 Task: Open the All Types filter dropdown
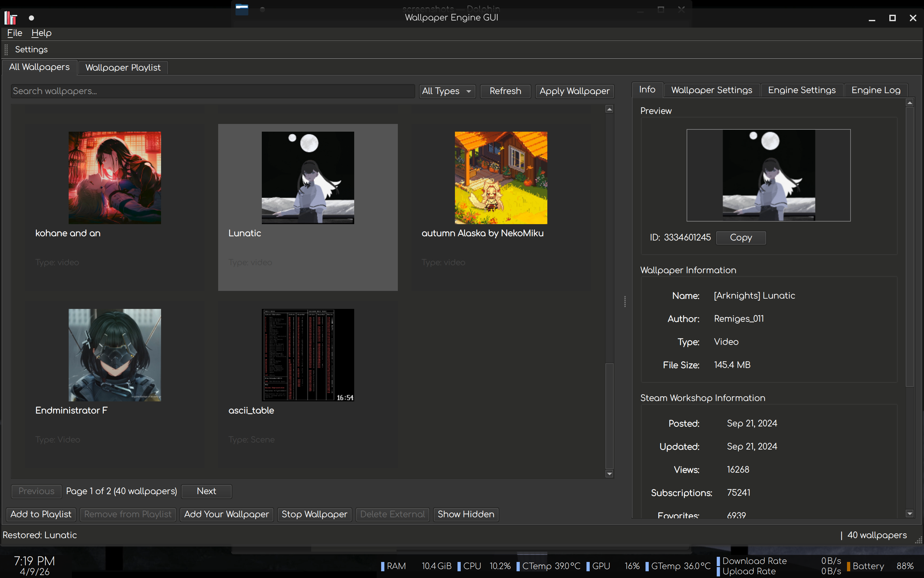click(447, 91)
